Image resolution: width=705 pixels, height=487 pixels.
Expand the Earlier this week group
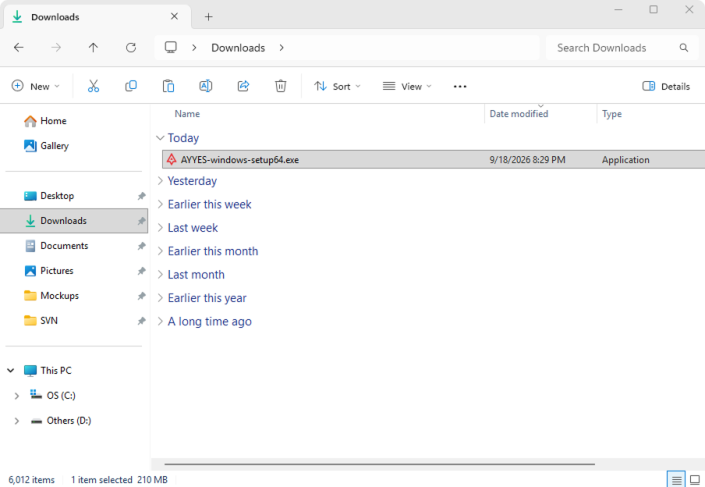(x=160, y=204)
